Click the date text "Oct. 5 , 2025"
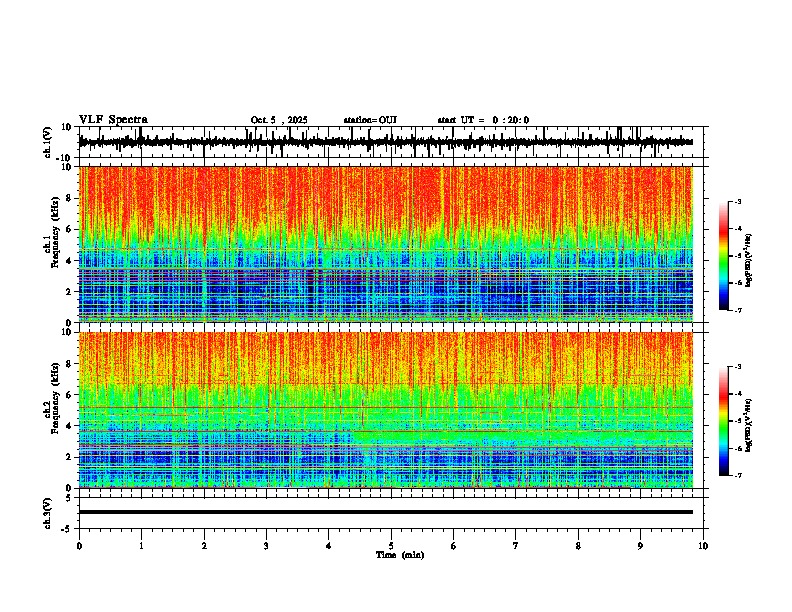The height and width of the screenshot is (612, 792). click(279, 120)
